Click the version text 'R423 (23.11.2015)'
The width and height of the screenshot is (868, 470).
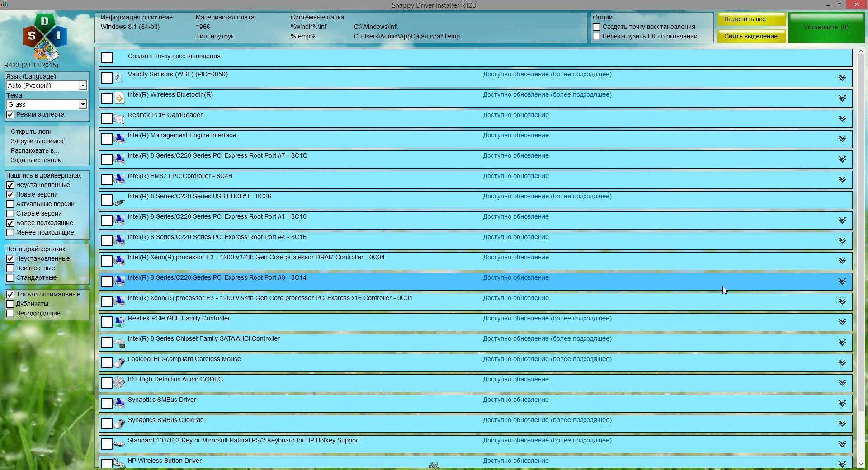tap(31, 65)
